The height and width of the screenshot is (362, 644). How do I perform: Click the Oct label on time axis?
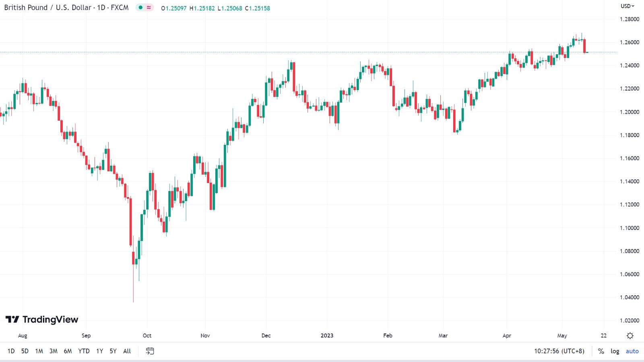[147, 335]
